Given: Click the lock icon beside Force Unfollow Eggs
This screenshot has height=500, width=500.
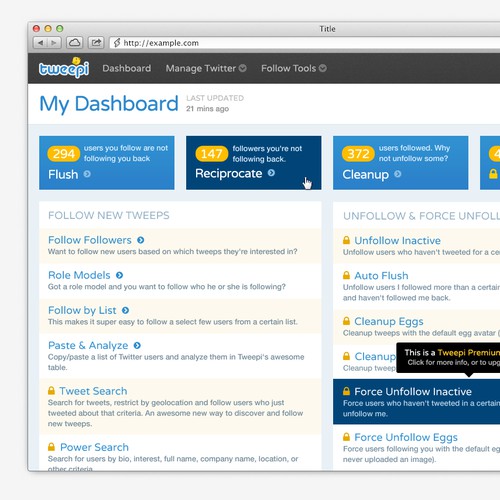Looking at the screenshot, I should click(346, 437).
